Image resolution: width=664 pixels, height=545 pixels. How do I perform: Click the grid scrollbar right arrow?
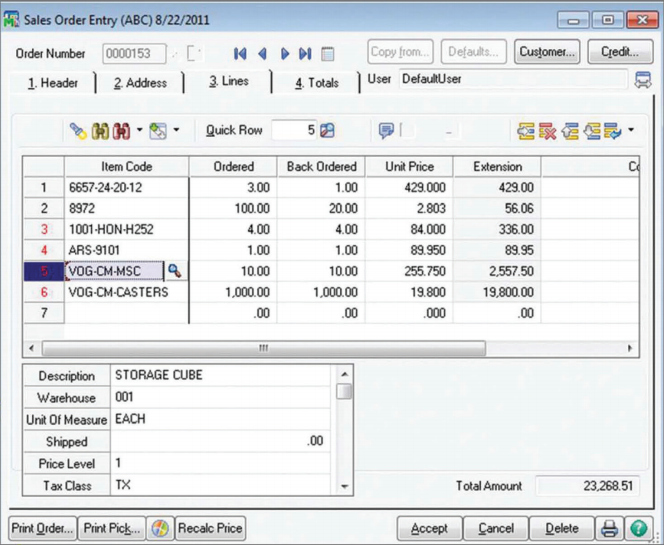(x=630, y=349)
